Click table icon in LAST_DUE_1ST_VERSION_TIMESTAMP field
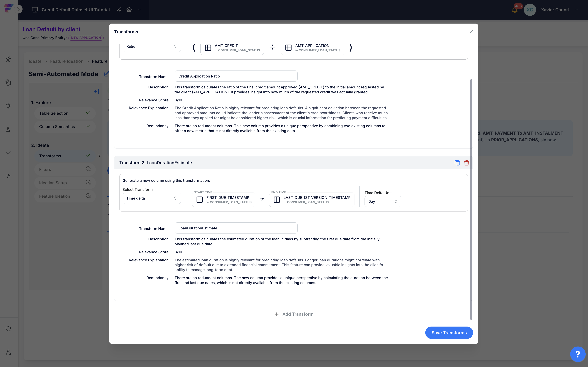The height and width of the screenshot is (367, 588). [277, 200]
